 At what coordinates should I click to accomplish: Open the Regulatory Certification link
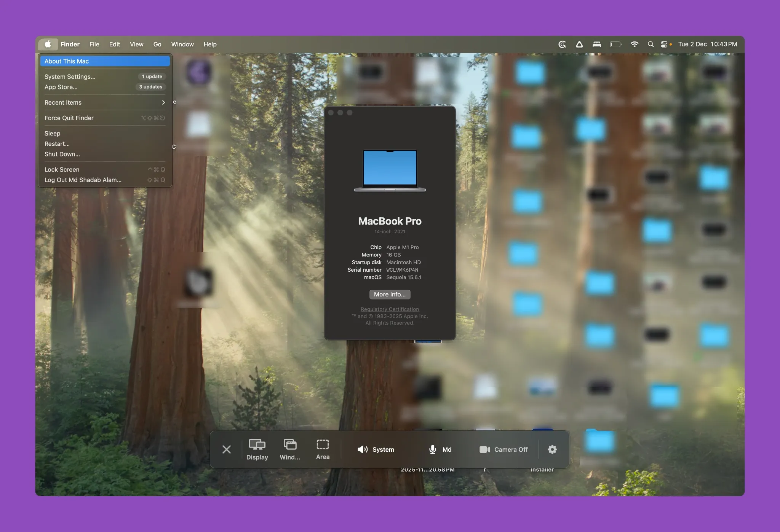click(390, 309)
